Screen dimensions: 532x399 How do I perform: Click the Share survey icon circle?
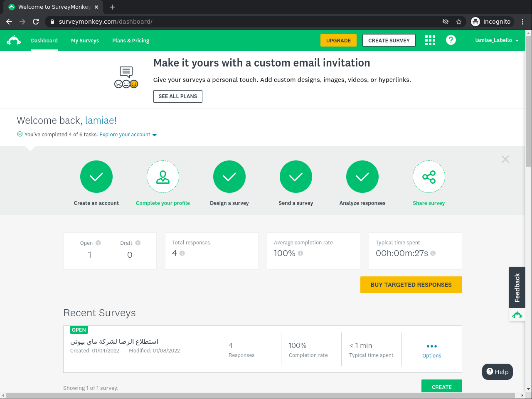pyautogui.click(x=429, y=177)
